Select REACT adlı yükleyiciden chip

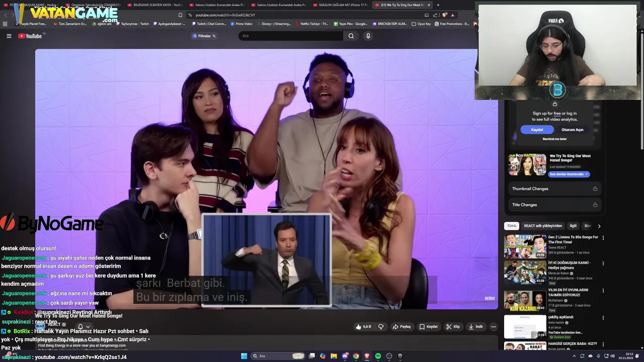[x=543, y=226]
